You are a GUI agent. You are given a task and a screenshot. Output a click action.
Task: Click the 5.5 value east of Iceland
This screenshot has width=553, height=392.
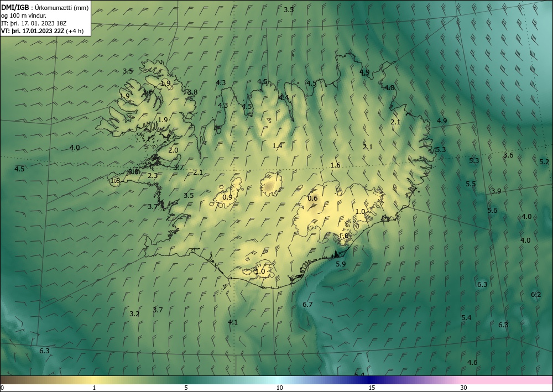[x=471, y=184]
